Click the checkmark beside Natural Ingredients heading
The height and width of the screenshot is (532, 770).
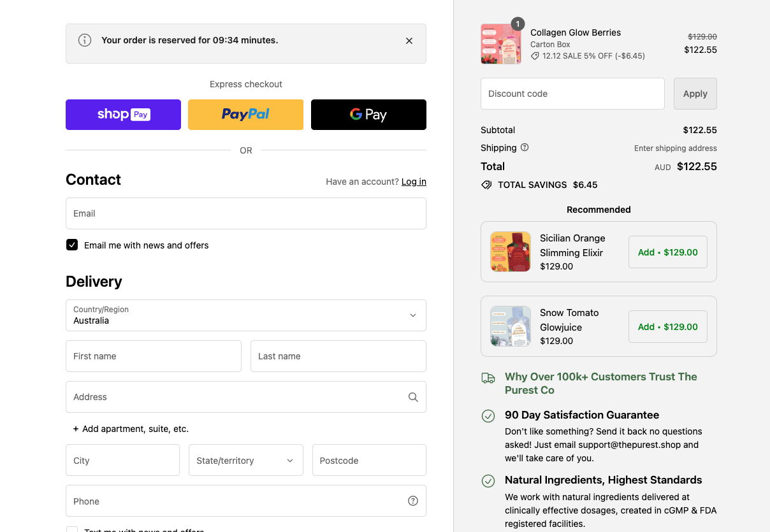point(488,481)
